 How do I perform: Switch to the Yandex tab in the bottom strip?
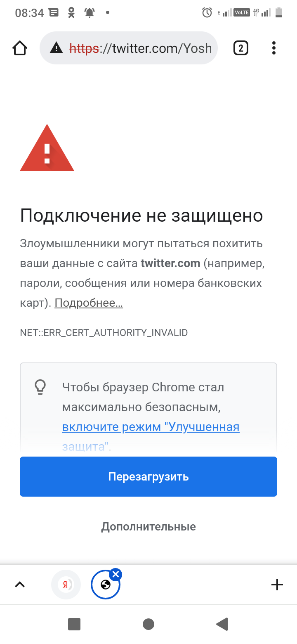point(66,584)
